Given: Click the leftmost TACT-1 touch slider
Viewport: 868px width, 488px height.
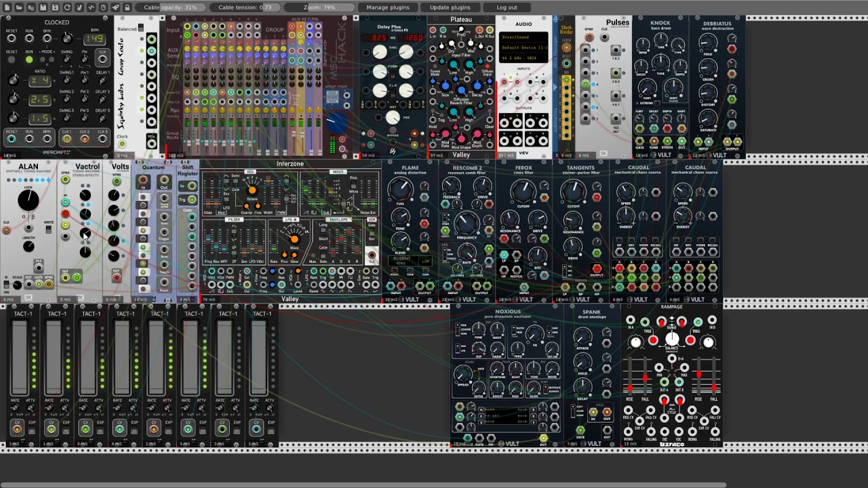Looking at the screenshot, I should point(20,357).
